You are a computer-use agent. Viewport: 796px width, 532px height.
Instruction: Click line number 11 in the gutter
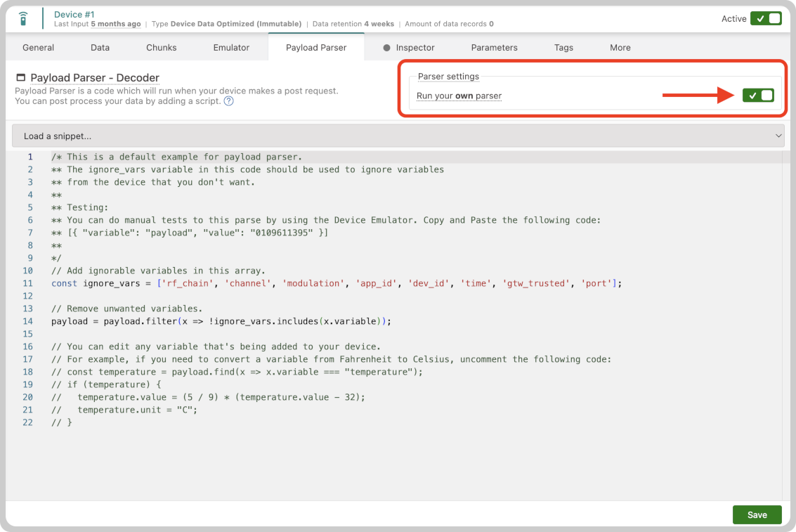27,283
